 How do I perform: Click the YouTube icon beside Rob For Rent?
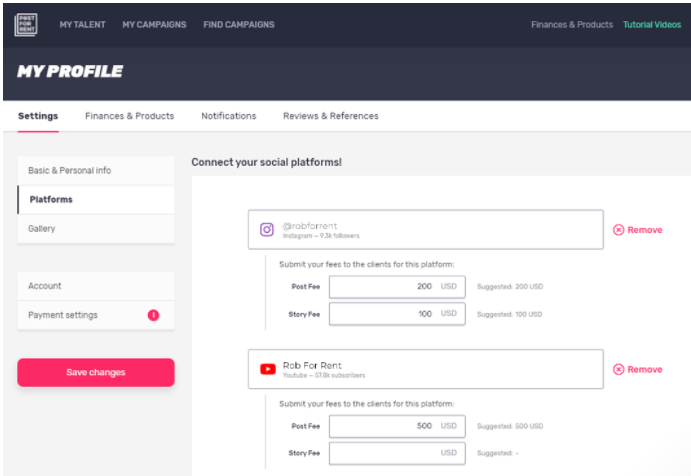tap(267, 369)
